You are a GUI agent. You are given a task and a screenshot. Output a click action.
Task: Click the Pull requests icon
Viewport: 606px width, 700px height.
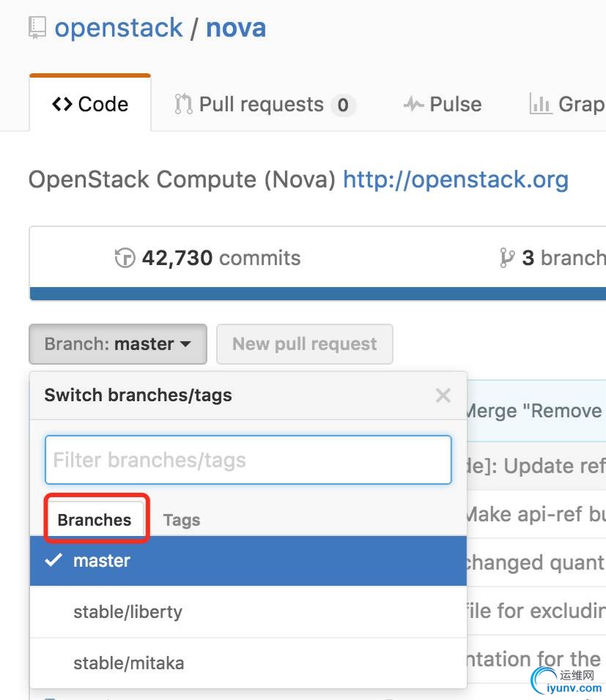click(183, 104)
